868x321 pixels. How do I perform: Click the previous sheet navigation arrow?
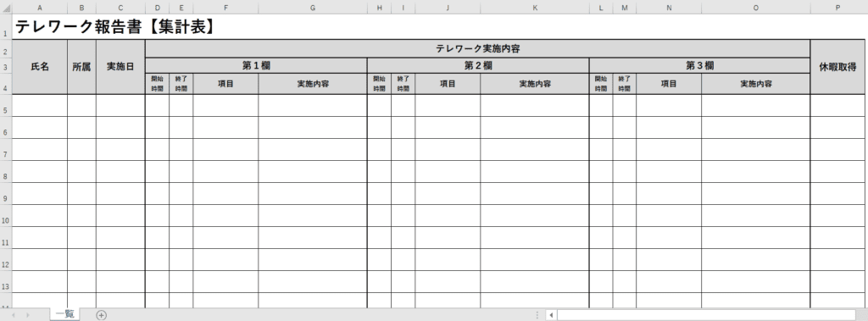coord(14,315)
